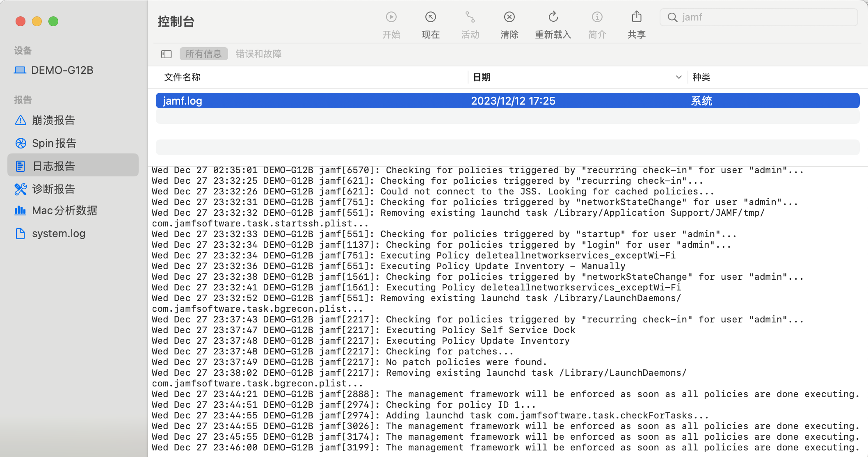This screenshot has width=868, height=457.
Task: Open Mac分析数据 in sidebar
Action: (x=73, y=210)
